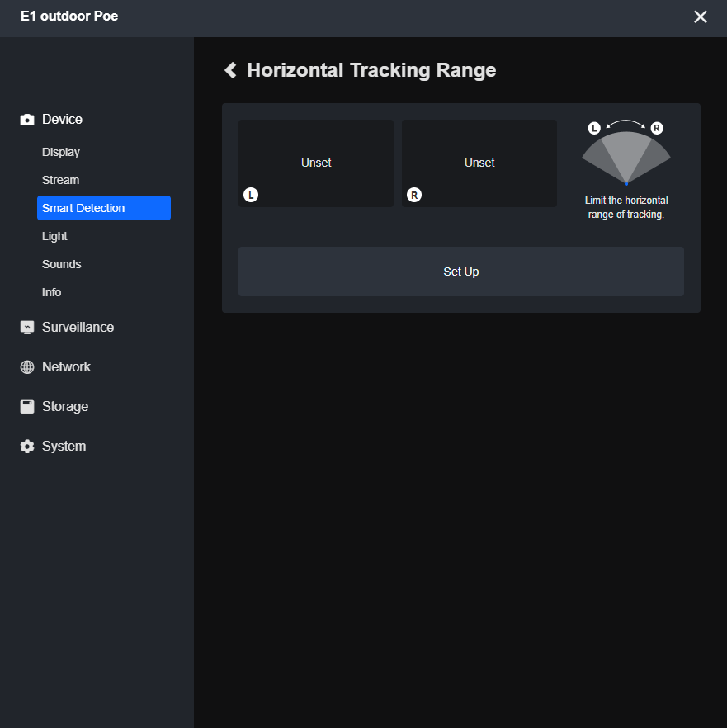727x728 pixels.
Task: Click the 'Horizontal Tracking Range' heading
Action: tap(371, 71)
